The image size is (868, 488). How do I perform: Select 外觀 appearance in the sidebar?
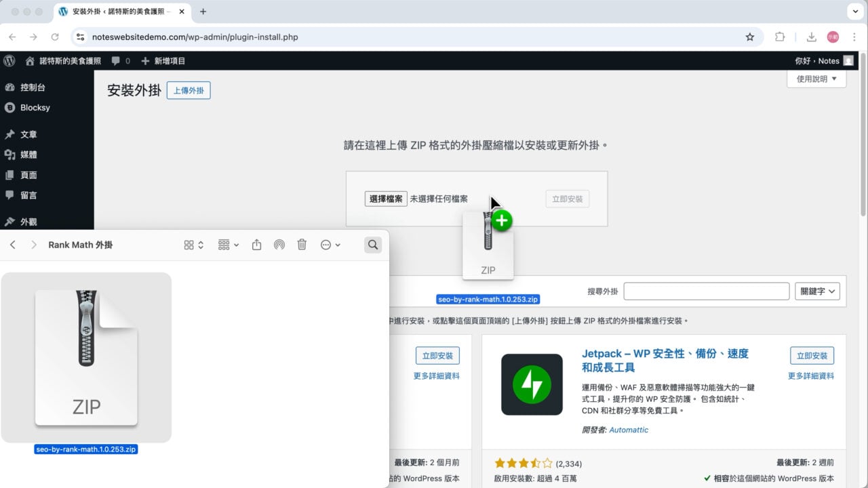click(28, 222)
